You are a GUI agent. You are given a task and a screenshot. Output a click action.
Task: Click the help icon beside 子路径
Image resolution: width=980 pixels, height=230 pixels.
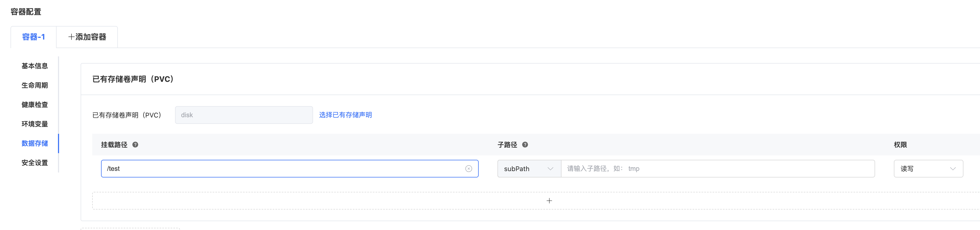[525, 145]
